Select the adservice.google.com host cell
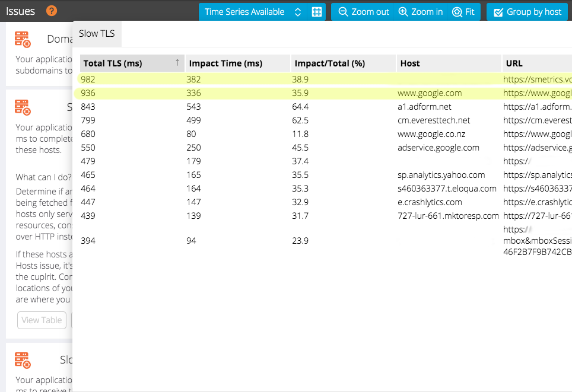Viewport: 572px width, 392px height. (x=438, y=147)
